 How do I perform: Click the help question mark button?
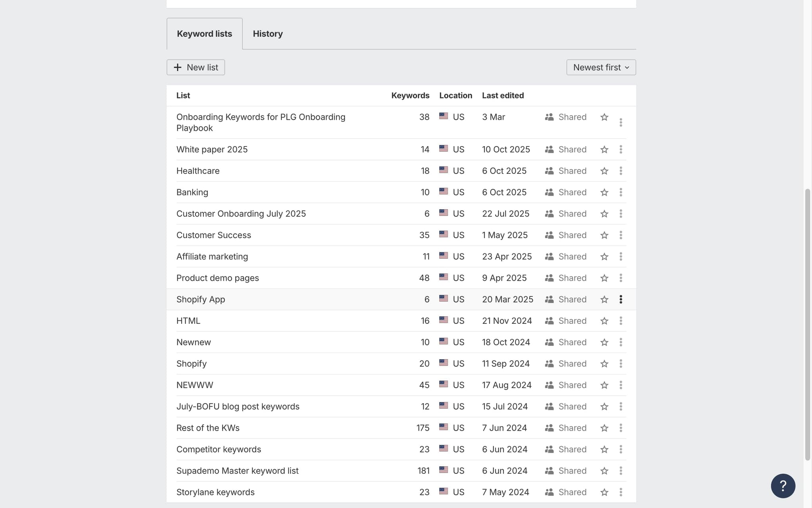coord(783,486)
